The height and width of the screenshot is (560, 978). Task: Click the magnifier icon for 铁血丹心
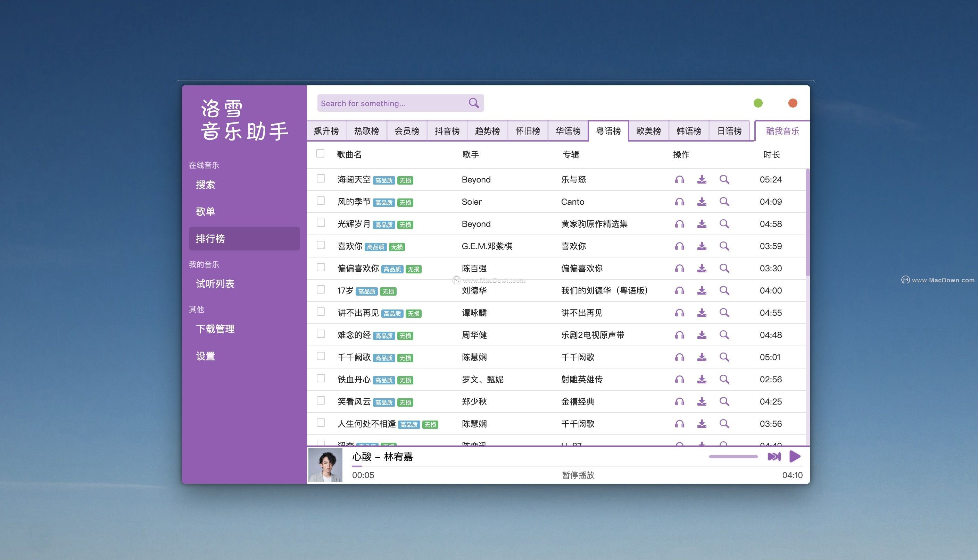click(724, 379)
